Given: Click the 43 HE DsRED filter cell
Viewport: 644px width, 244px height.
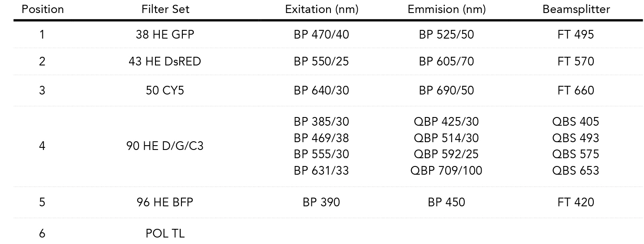Looking at the screenshot, I should coord(165,62).
